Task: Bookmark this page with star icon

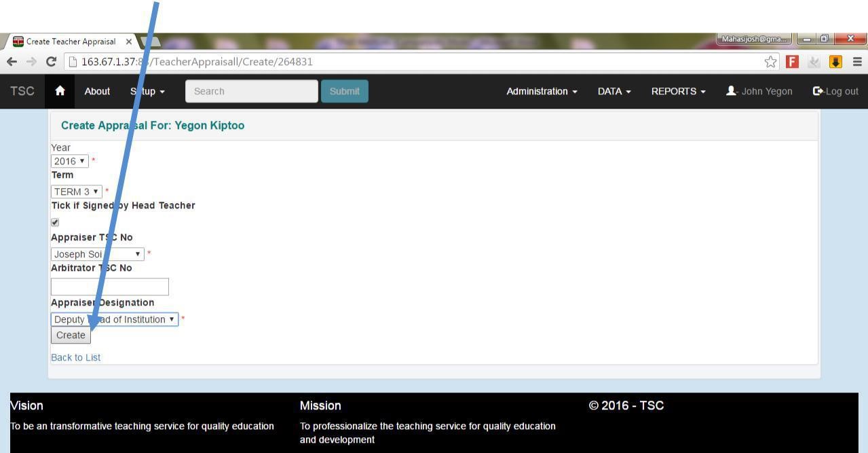Action: (x=770, y=62)
